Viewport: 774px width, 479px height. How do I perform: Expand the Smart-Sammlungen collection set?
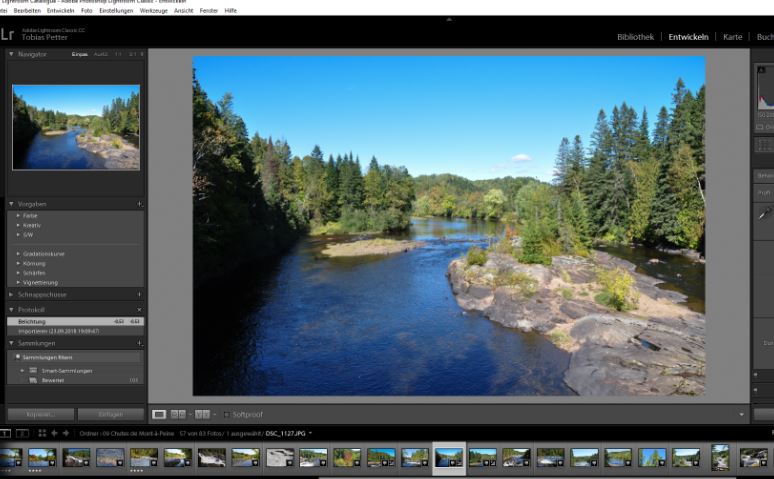[x=22, y=370]
